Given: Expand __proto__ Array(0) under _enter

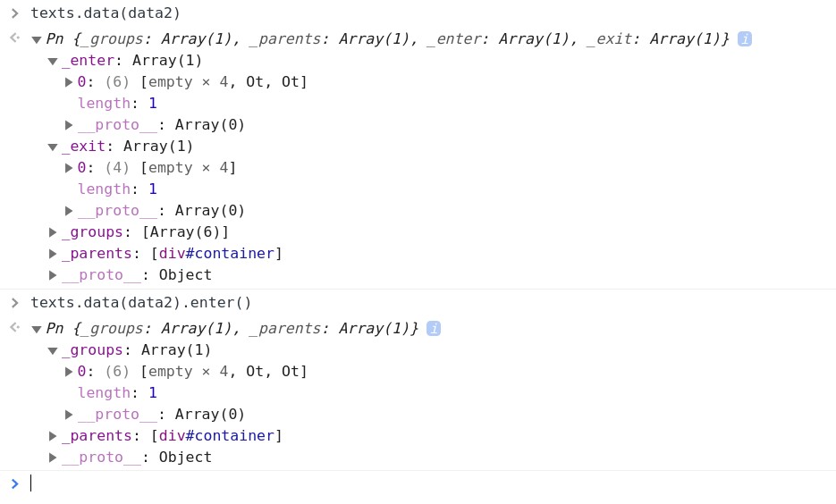Looking at the screenshot, I should pos(69,125).
